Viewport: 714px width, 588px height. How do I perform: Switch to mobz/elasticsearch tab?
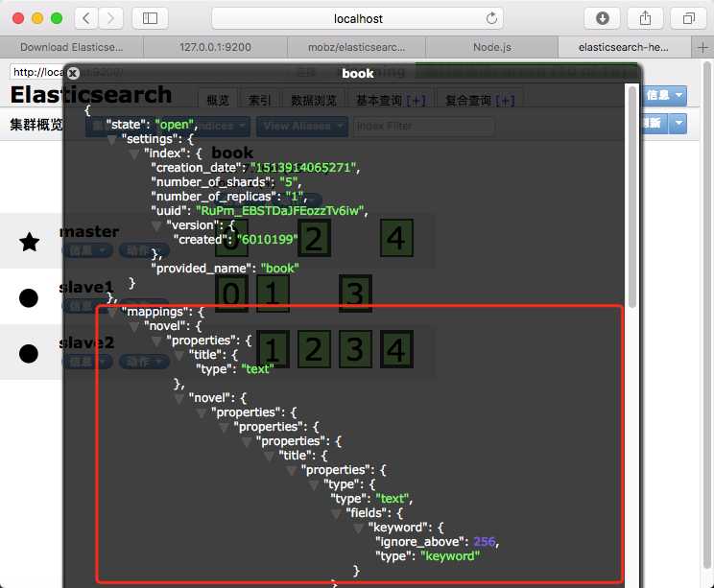tap(356, 47)
